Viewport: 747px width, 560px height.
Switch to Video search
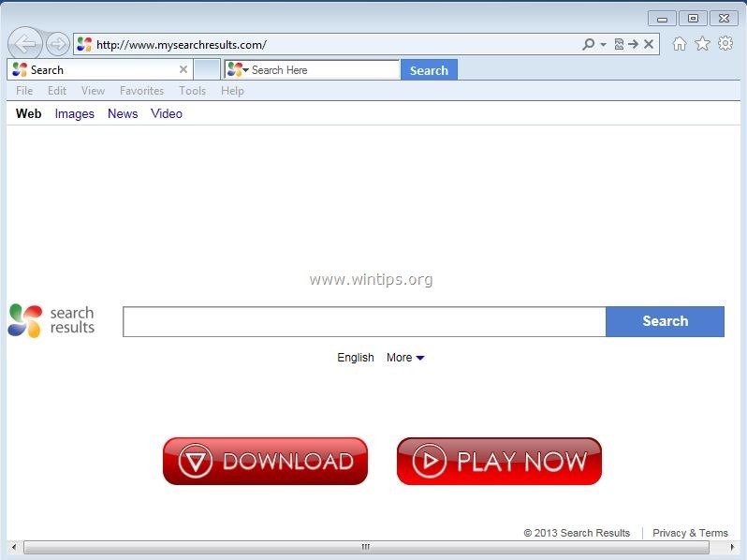[x=167, y=113]
